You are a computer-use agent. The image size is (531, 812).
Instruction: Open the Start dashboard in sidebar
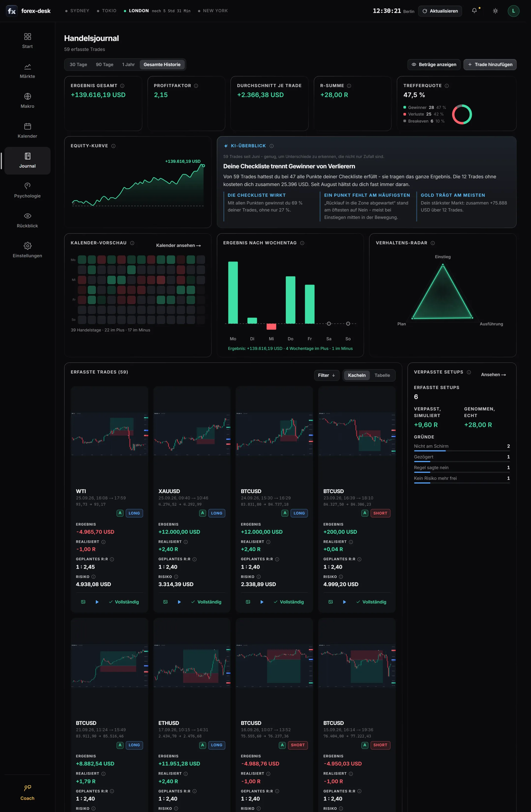pos(27,41)
